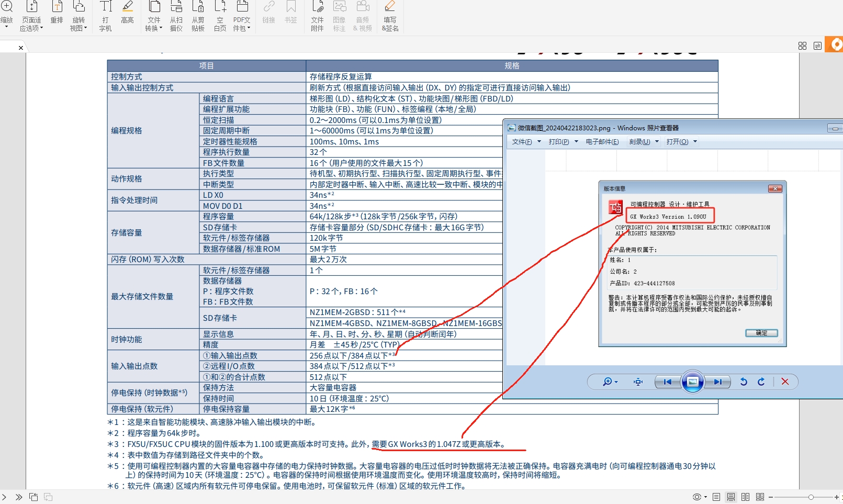Click the zoom slider in status bar
The width and height of the screenshot is (843, 504).
811,497
